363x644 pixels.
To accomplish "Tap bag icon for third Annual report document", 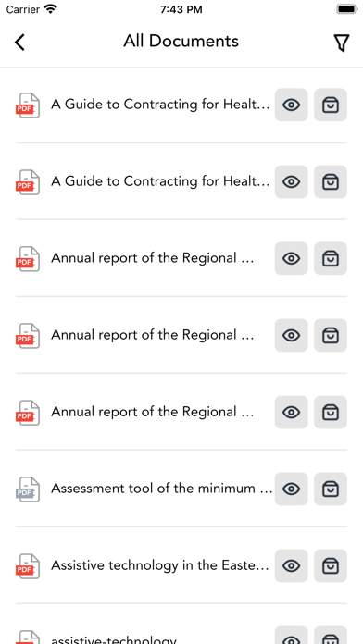I will [x=331, y=412].
